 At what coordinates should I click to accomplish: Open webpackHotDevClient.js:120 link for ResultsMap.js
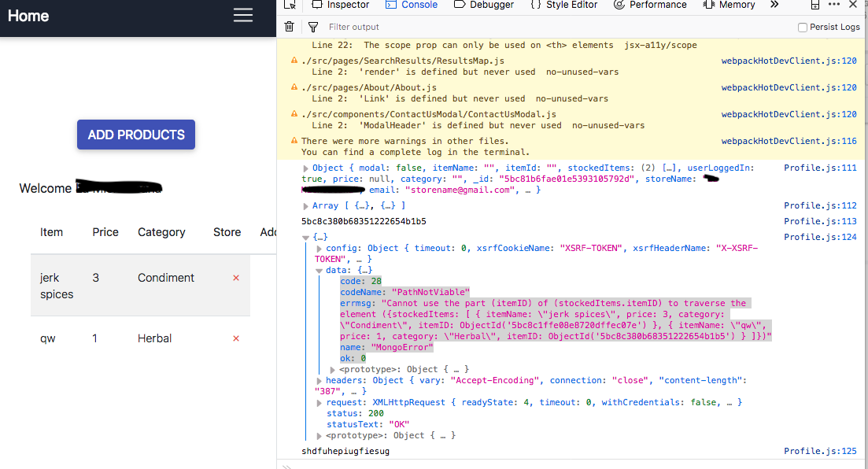click(x=789, y=61)
